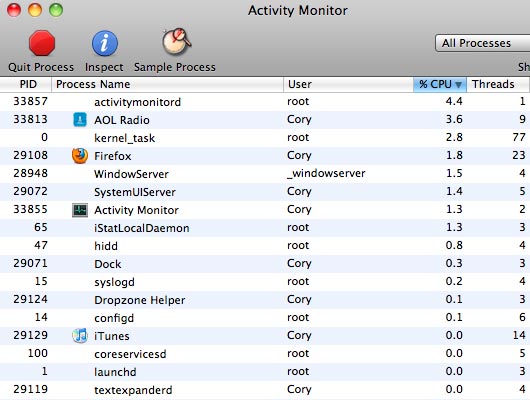Select the syslogd process row
530x400 pixels.
tap(265, 282)
